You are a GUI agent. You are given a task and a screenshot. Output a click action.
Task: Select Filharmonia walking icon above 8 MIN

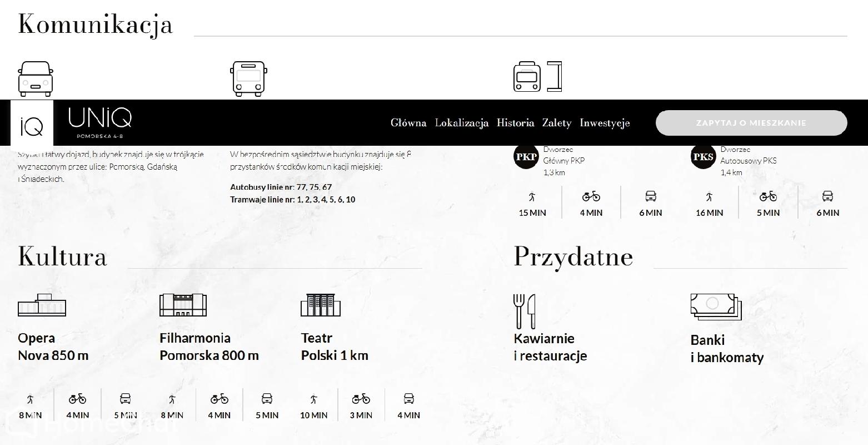[x=172, y=399]
